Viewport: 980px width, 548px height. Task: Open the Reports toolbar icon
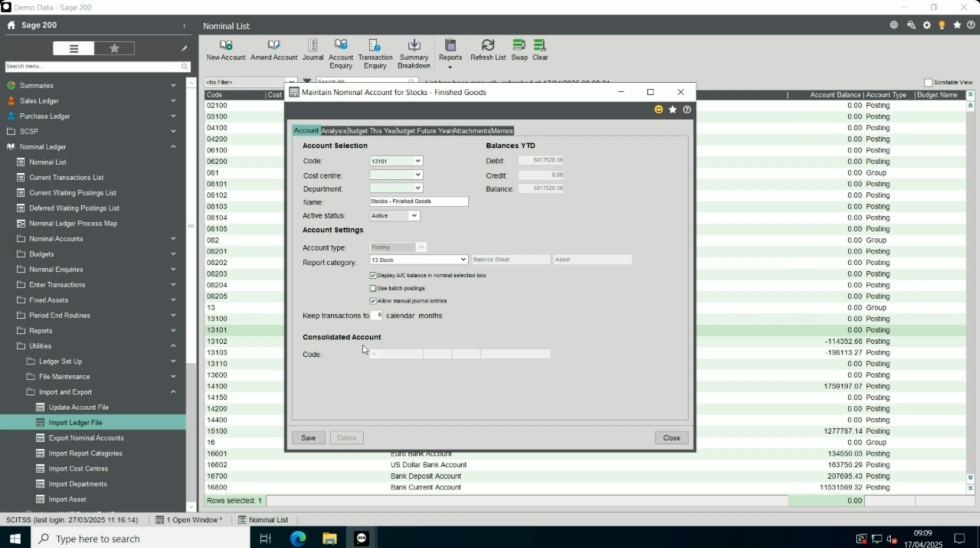point(450,54)
